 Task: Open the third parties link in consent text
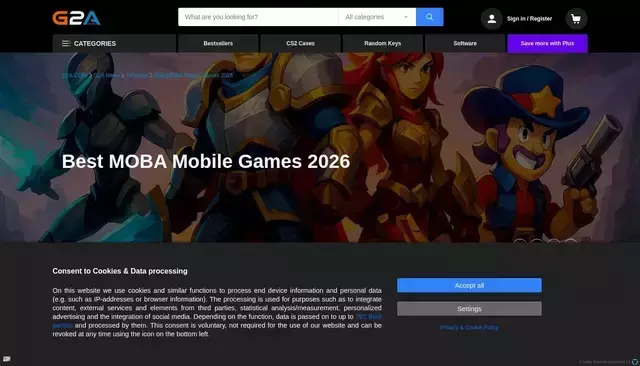point(368,317)
